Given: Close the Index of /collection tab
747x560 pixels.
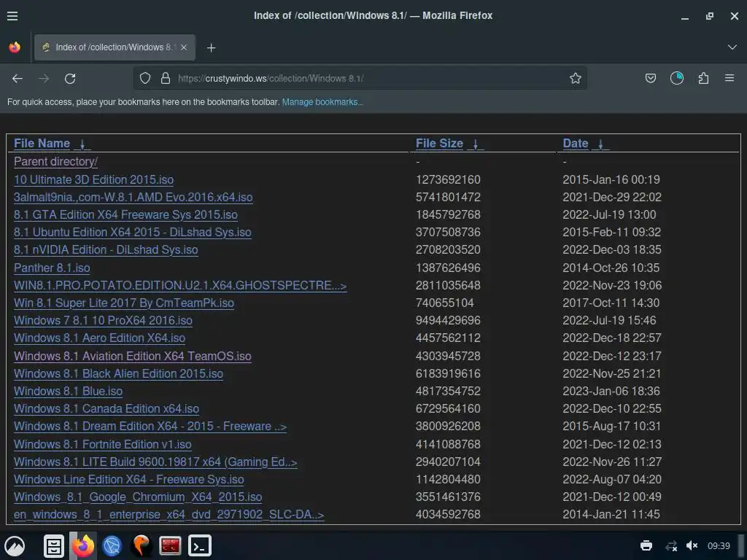Looking at the screenshot, I should [184, 47].
